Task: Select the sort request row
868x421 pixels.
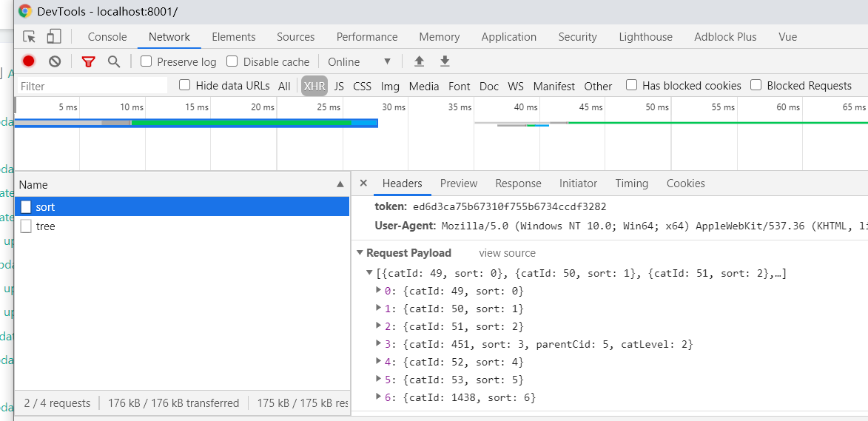Action: [x=182, y=207]
